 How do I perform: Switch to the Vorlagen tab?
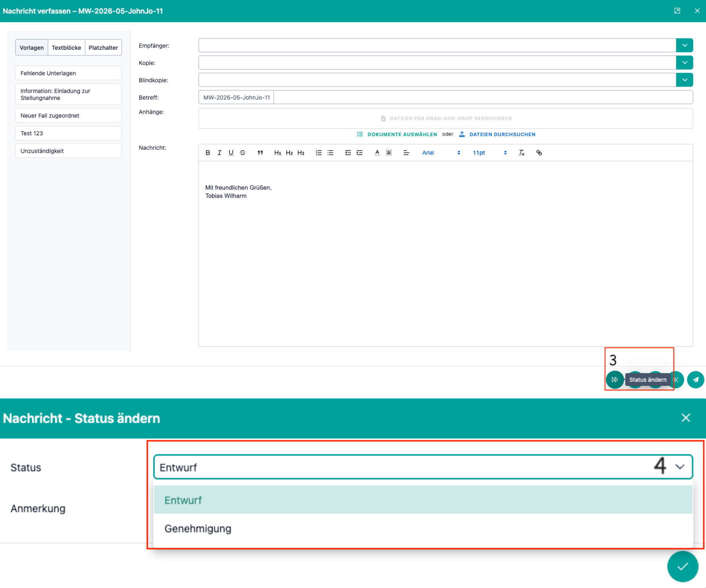pyautogui.click(x=32, y=47)
